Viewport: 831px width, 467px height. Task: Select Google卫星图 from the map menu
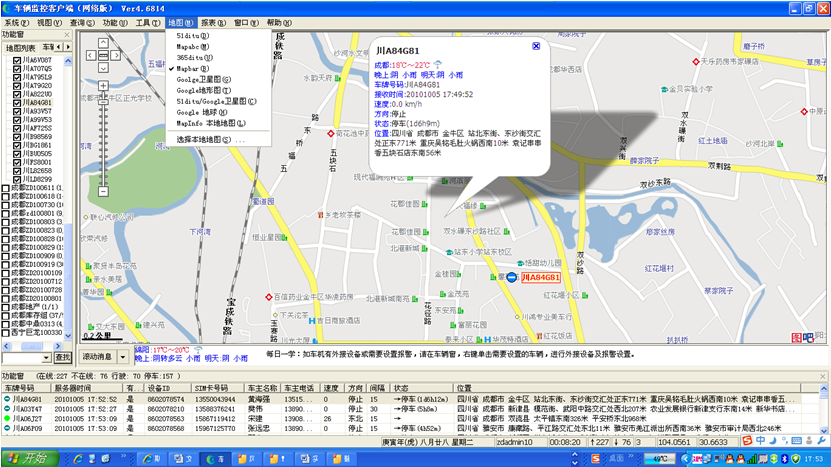[x=201, y=78]
